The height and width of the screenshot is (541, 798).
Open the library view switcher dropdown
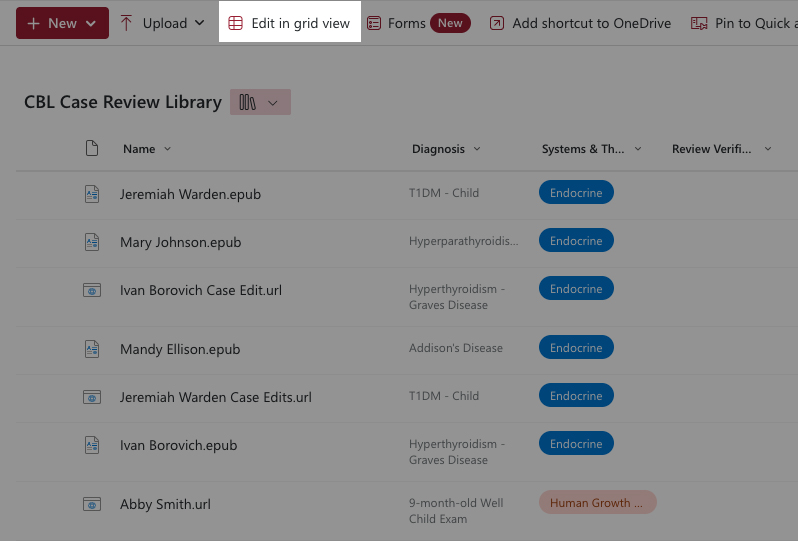click(260, 102)
